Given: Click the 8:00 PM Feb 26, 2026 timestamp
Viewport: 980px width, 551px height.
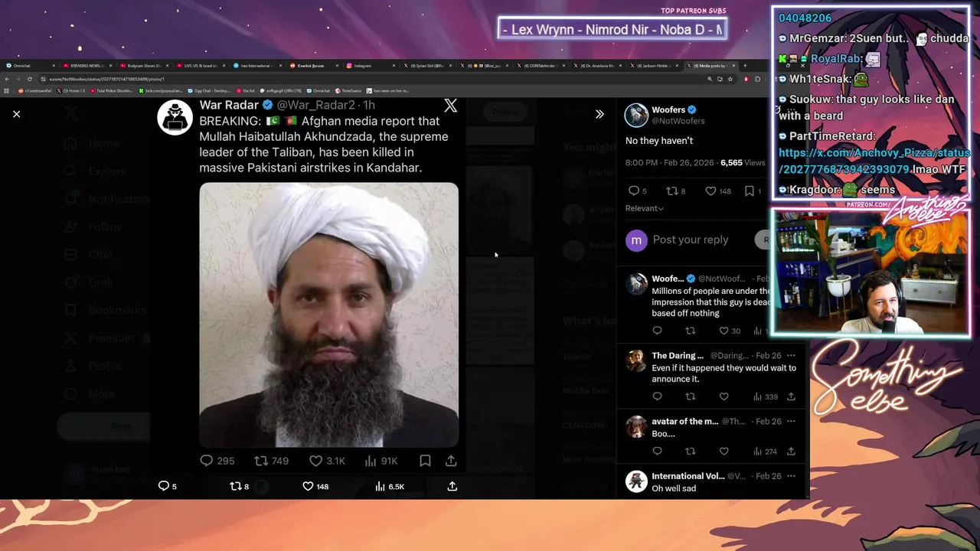Looking at the screenshot, I should 670,162.
